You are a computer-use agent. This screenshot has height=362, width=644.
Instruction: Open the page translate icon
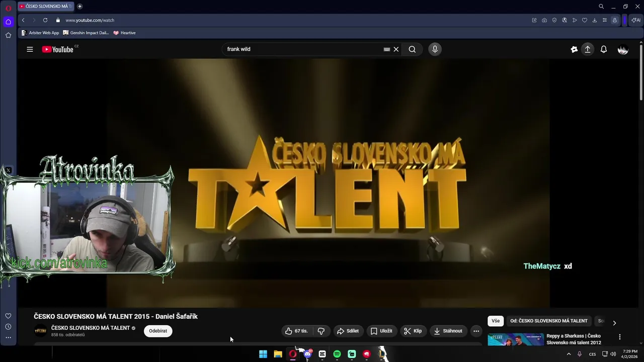pyautogui.click(x=565, y=20)
